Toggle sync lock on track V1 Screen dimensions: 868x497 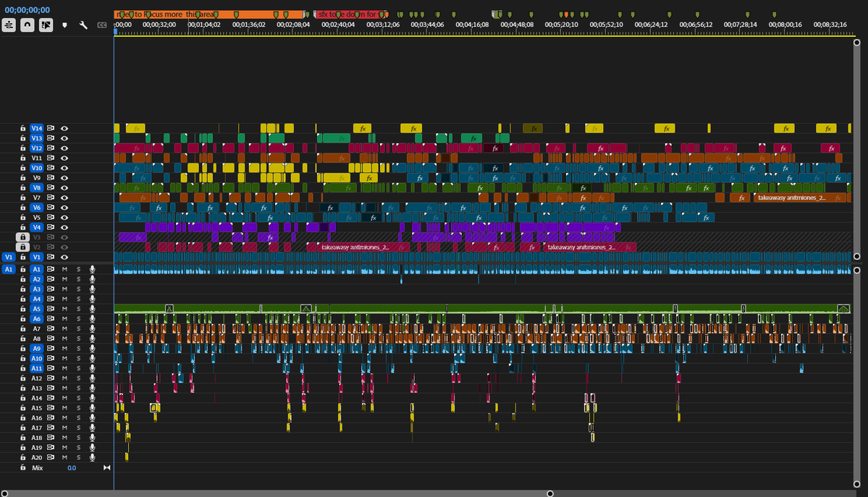[x=51, y=257]
